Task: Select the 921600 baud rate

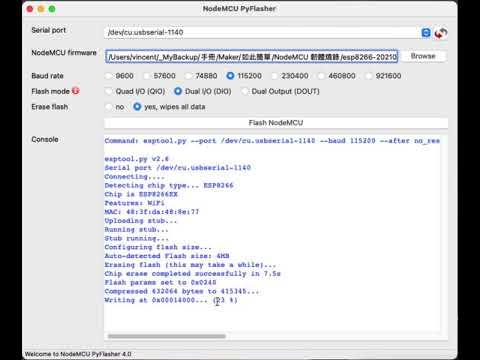Action: coord(369,76)
